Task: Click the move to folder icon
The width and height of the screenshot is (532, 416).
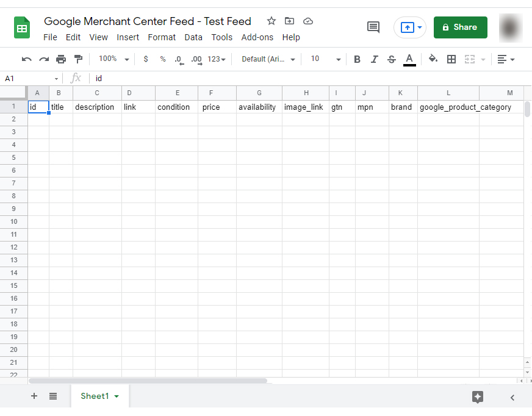Action: [x=289, y=21]
